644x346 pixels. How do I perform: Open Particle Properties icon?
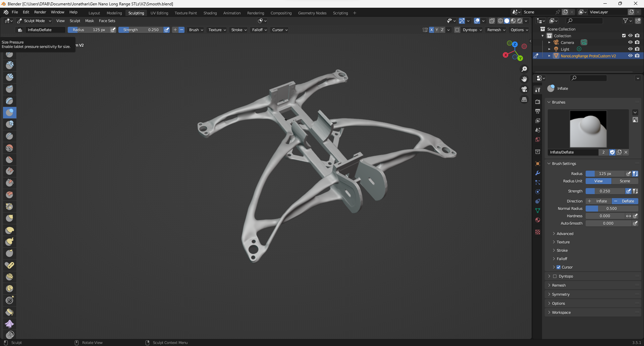538,183
